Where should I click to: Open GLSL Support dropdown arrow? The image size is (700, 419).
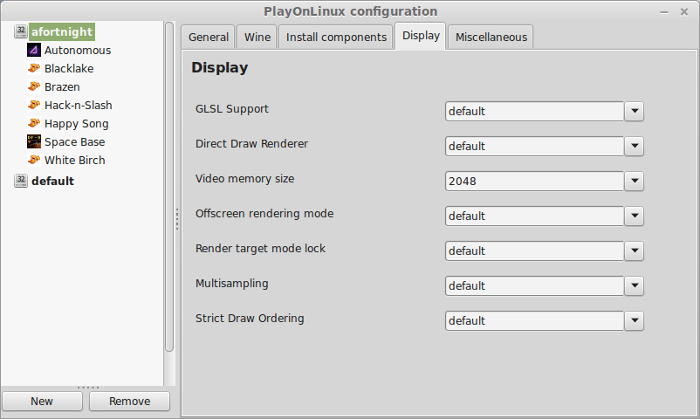coord(634,111)
